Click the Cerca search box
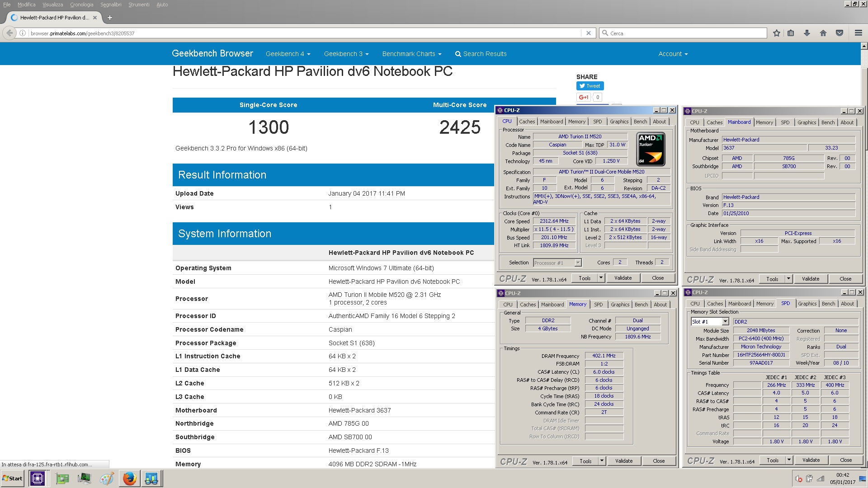This screenshot has width=868, height=488. 683,33
